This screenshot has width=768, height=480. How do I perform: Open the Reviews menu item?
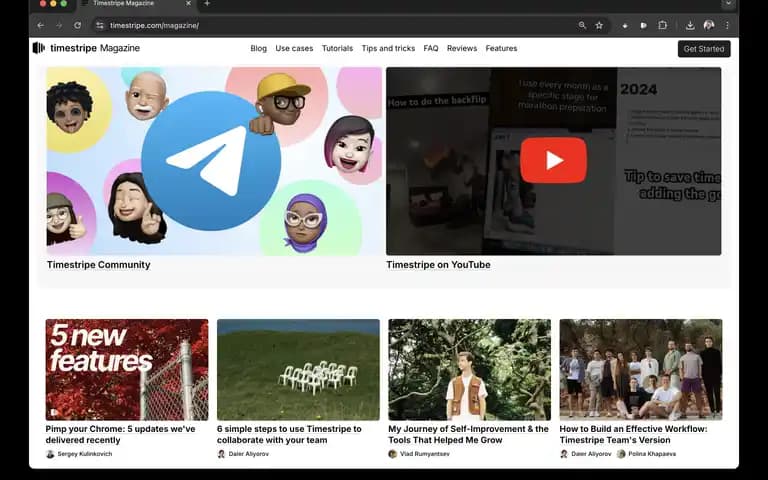(x=462, y=48)
